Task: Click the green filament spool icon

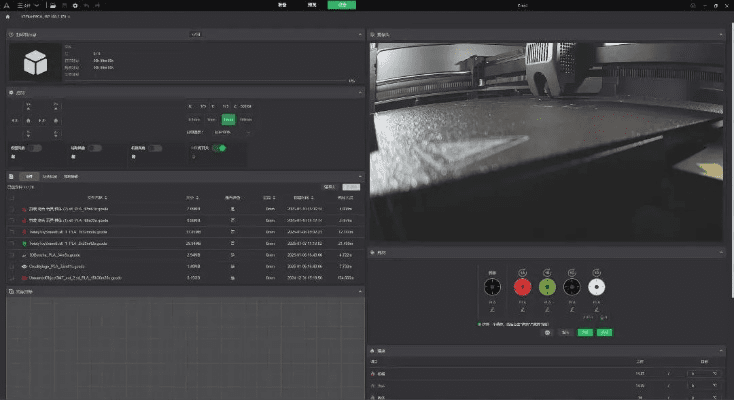Action: pyautogui.click(x=546, y=288)
